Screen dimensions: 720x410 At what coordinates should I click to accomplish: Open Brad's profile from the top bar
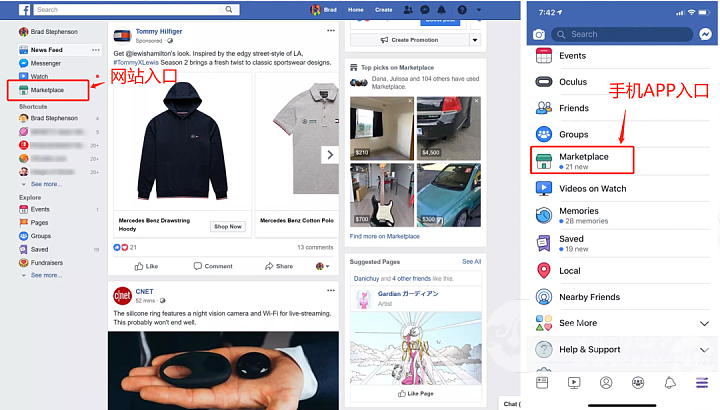324,9
